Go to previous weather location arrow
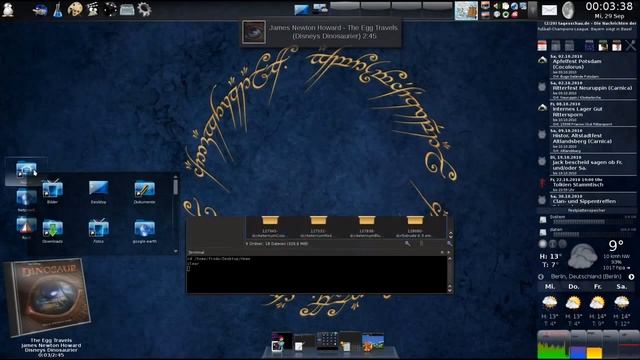 [x=541, y=276]
